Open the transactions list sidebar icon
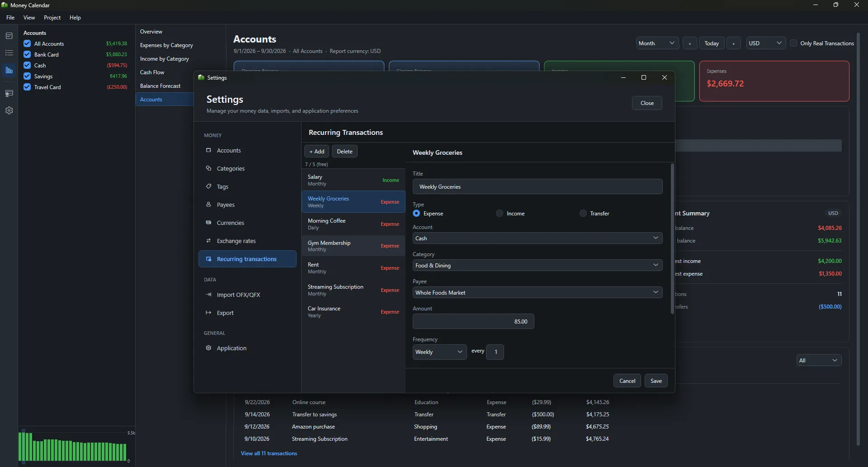 [9, 53]
